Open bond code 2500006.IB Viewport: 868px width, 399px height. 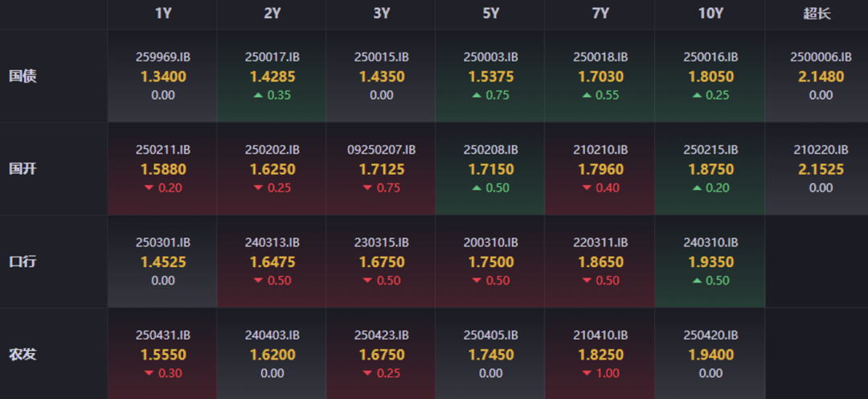tap(821, 57)
